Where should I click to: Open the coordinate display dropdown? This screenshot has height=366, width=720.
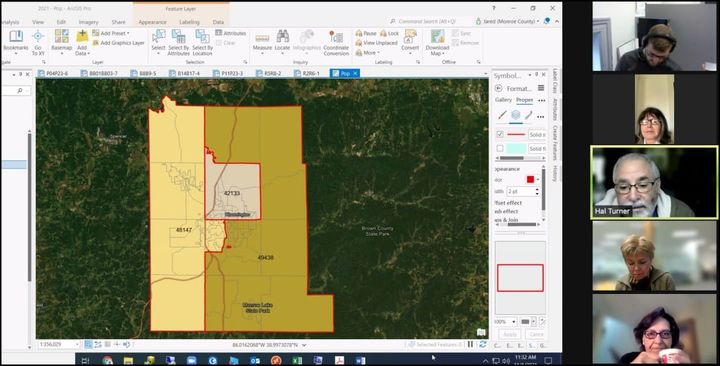coord(304,344)
